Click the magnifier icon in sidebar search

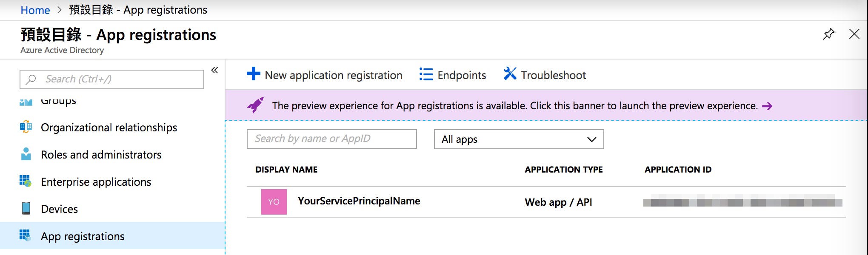pyautogui.click(x=31, y=79)
